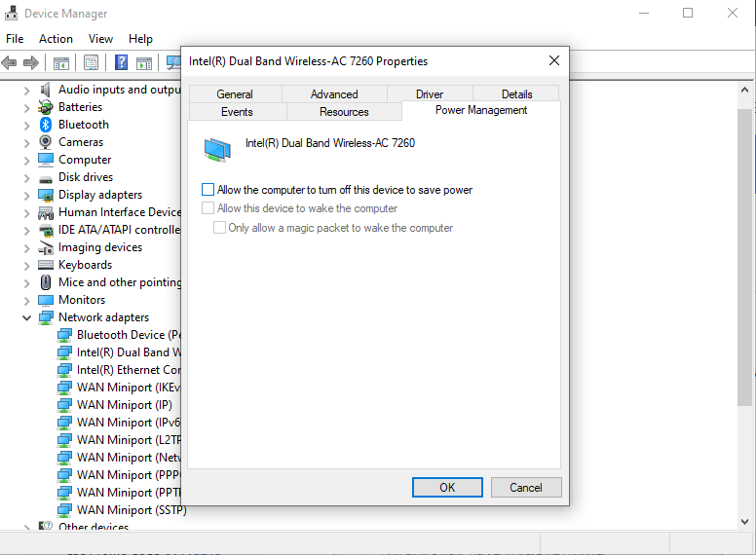Switch to the Events tab

click(237, 112)
